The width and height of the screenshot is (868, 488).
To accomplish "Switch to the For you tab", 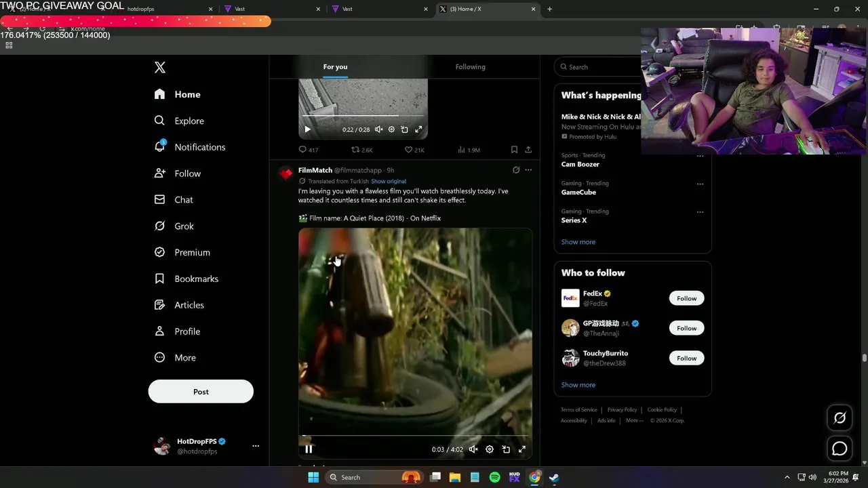I will click(335, 66).
